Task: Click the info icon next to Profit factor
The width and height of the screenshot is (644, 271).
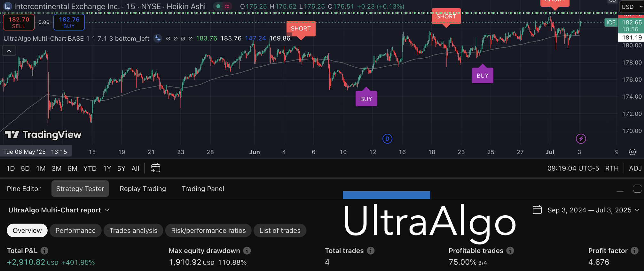Action: (635, 250)
